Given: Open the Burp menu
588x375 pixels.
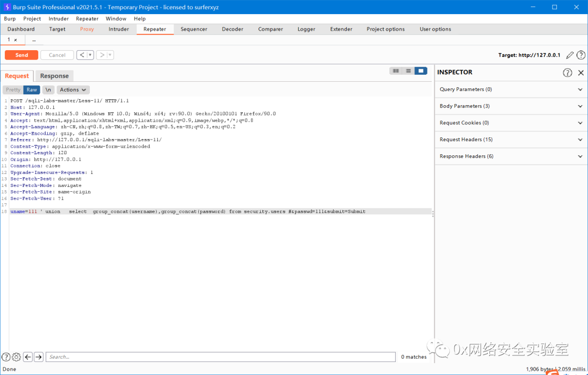Looking at the screenshot, I should [x=10, y=19].
